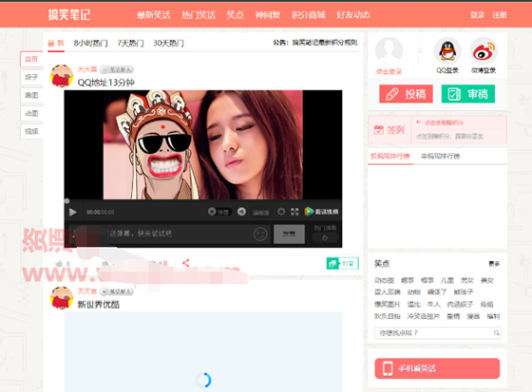Toggle the danmaku switch in player
Screen dimensions: 532x392
pos(219,212)
